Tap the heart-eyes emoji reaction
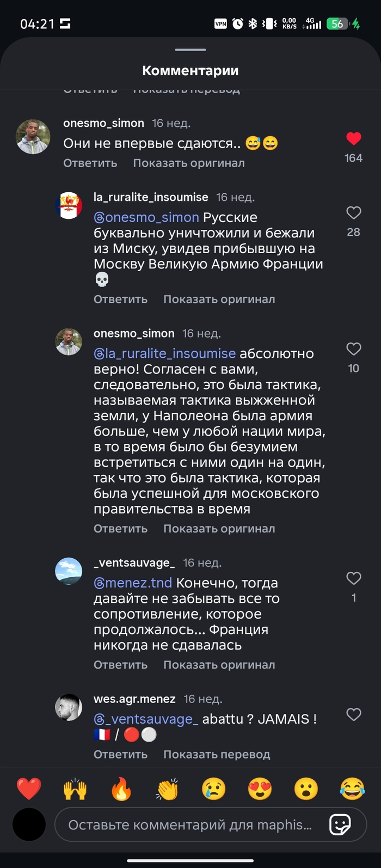The width and height of the screenshot is (381, 868). point(260,789)
